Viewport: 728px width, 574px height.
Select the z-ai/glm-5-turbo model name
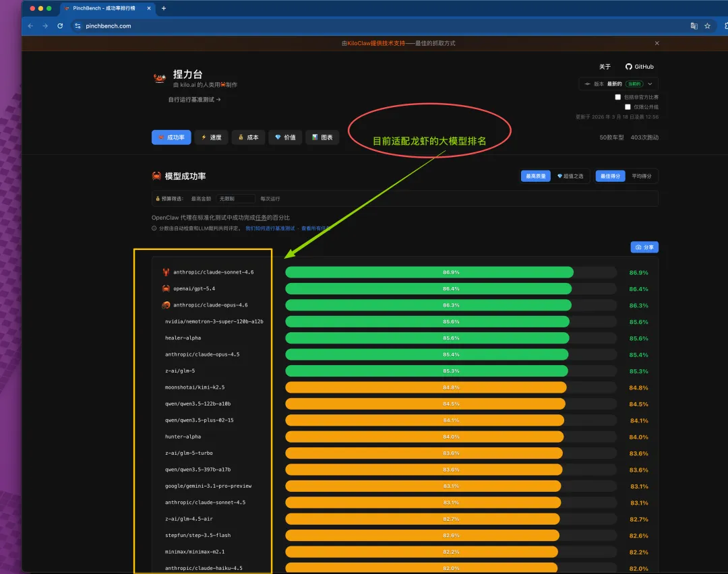pos(189,453)
